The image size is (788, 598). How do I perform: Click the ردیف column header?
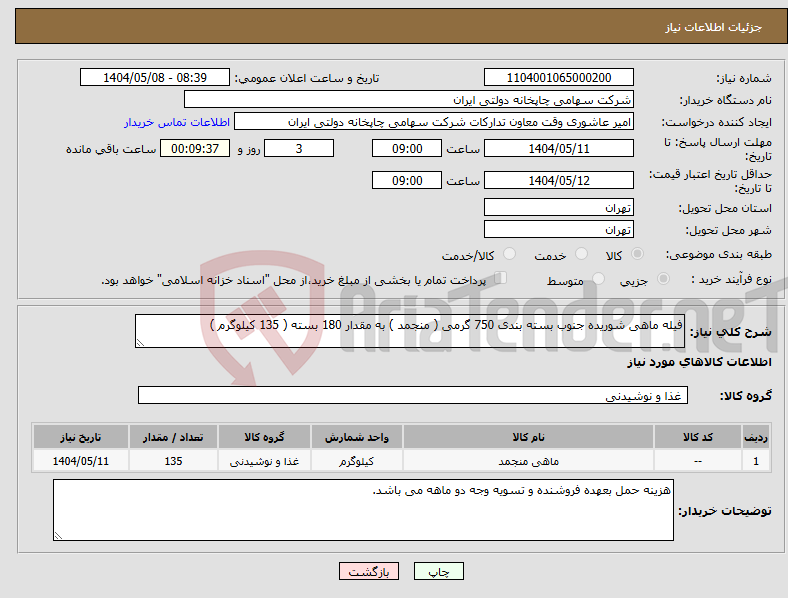(756, 437)
